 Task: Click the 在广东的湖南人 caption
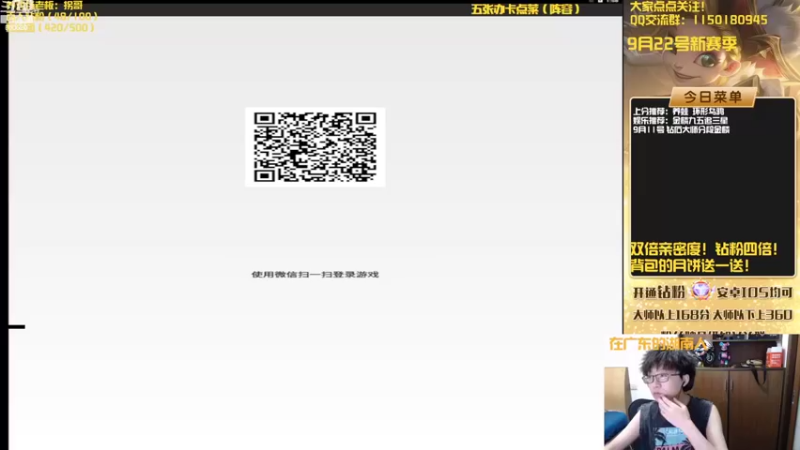(x=657, y=344)
